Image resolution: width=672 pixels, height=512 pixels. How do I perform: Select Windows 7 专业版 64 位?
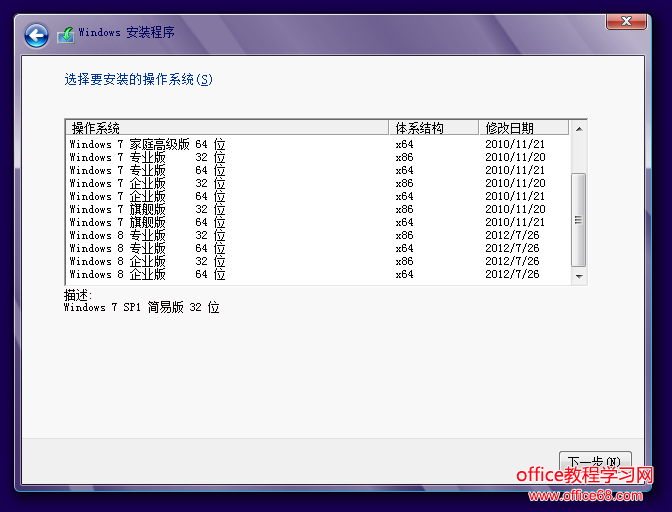pyautogui.click(x=318, y=171)
